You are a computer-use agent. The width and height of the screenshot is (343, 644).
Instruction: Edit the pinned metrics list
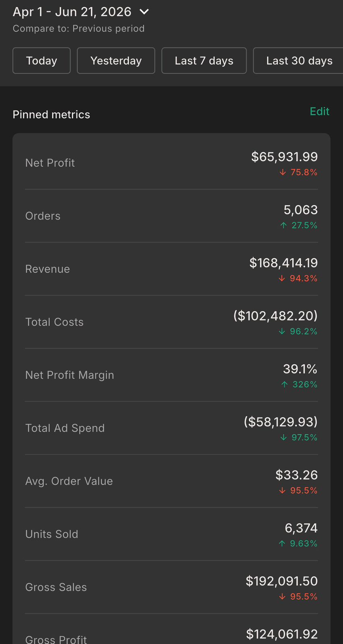320,111
